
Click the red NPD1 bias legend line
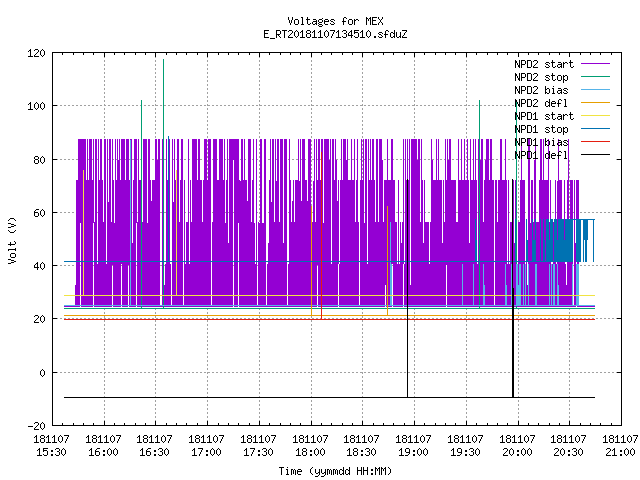point(595,142)
